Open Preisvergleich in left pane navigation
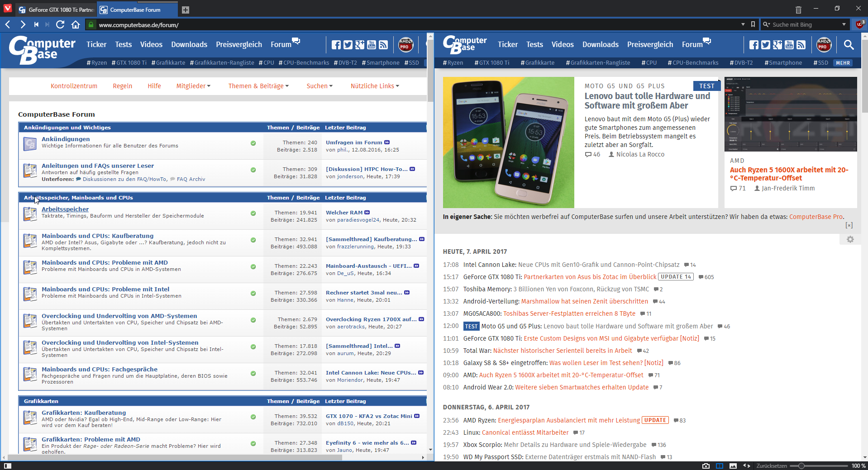 click(x=239, y=44)
